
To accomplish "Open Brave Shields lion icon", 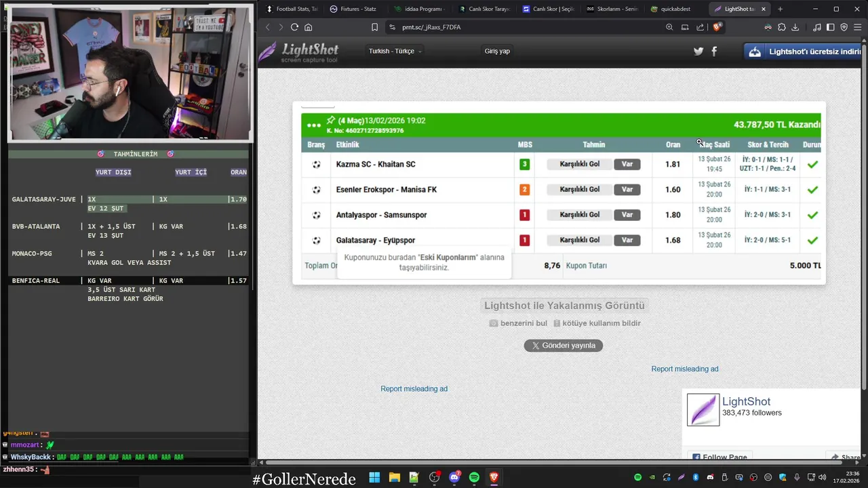I will [717, 27].
